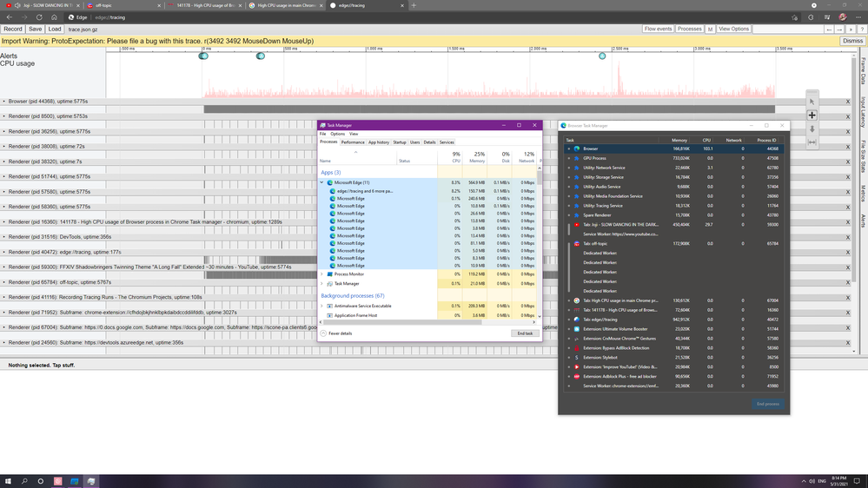
Task: Reload the edge://tracing page
Action: [39, 17]
